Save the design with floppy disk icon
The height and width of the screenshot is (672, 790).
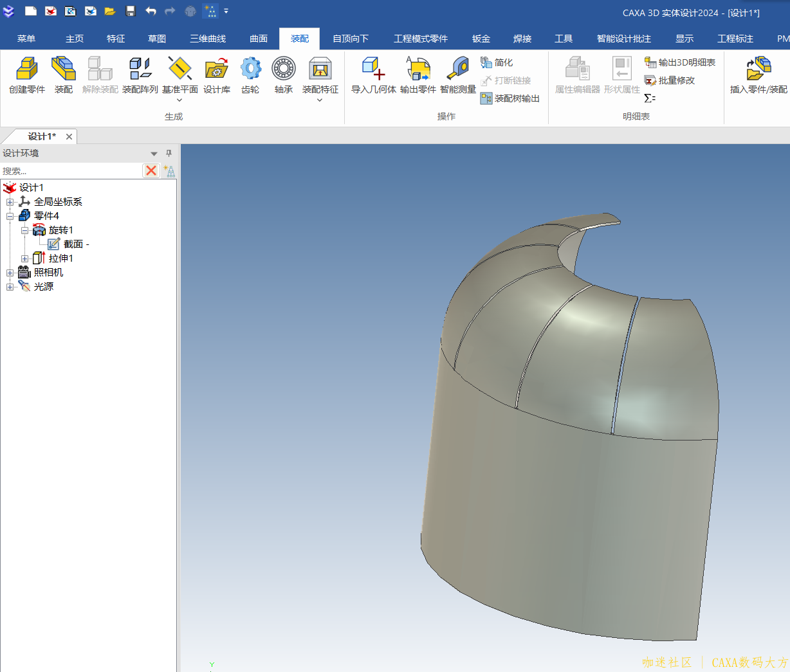131,11
